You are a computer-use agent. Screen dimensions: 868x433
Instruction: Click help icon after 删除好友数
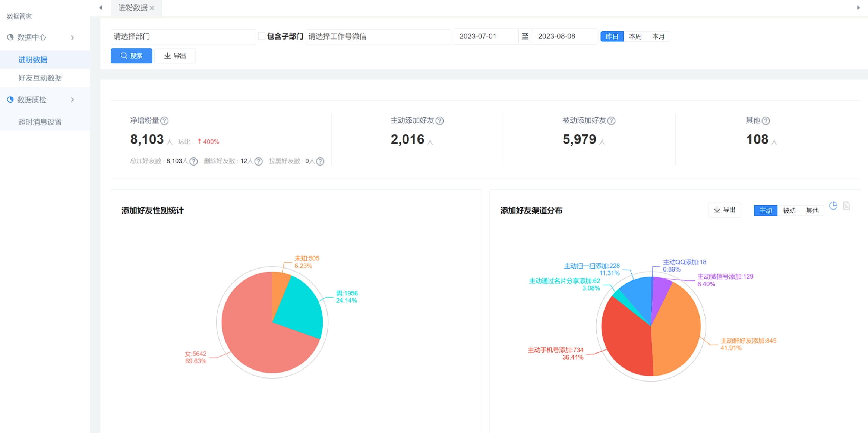[258, 161]
